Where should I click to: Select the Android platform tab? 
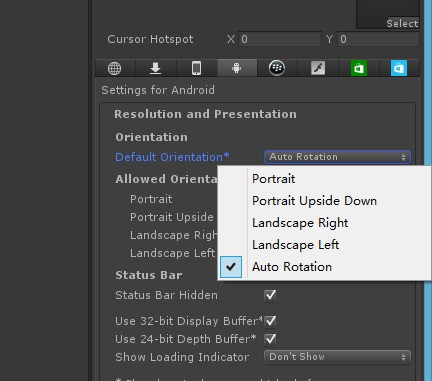(237, 68)
